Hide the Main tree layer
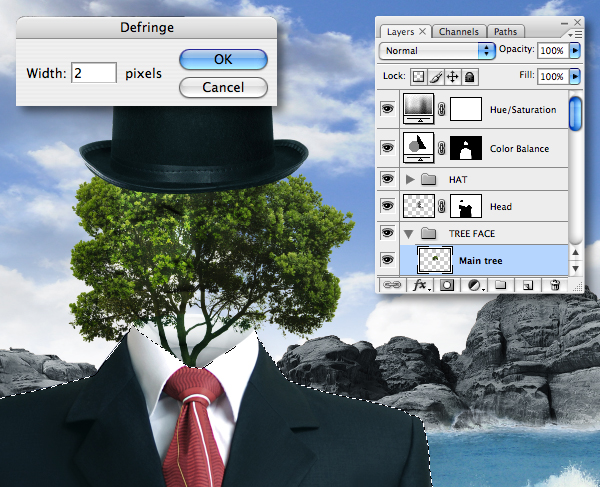 (388, 260)
